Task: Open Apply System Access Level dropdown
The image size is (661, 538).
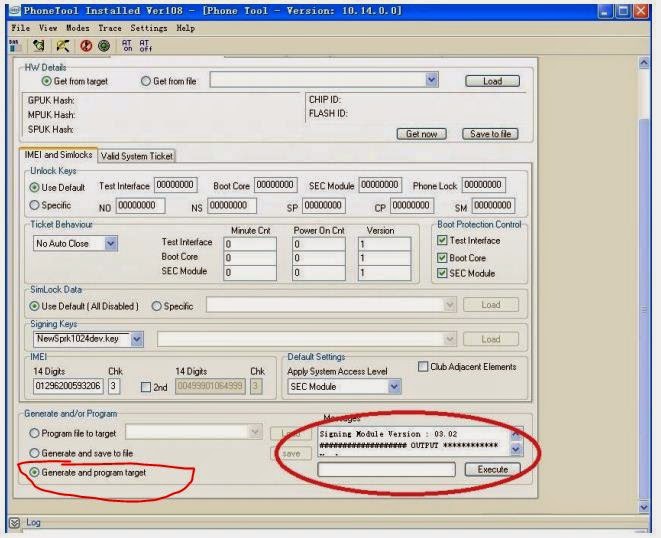Action: point(394,387)
